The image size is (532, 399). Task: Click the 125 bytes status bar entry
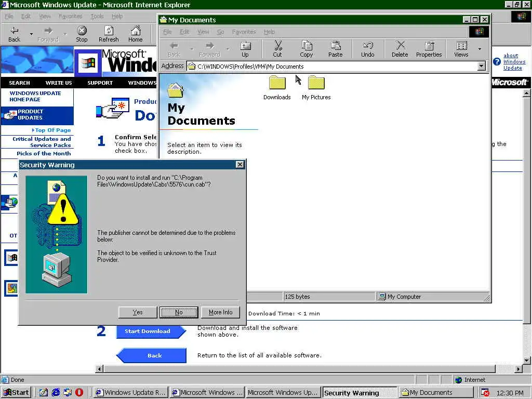coord(297,297)
